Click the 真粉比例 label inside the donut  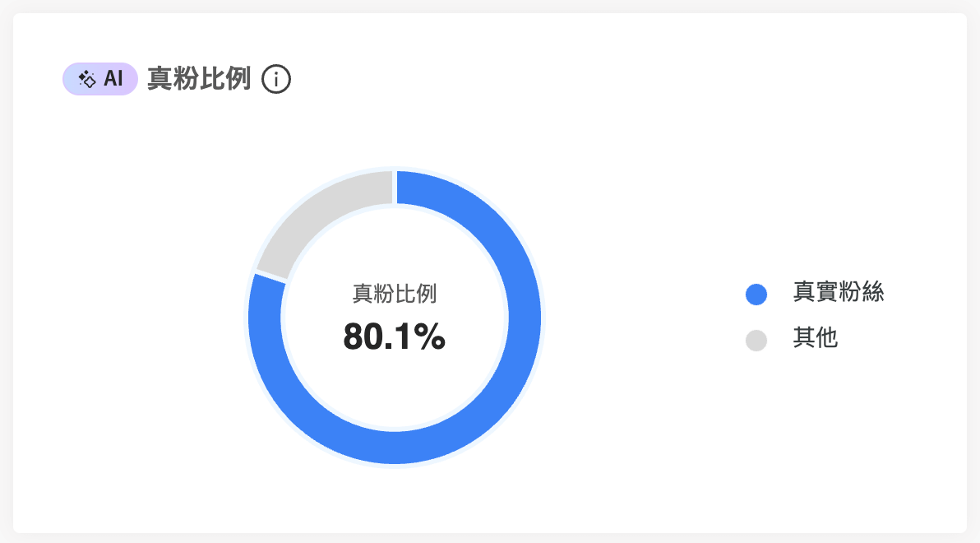coord(395,294)
